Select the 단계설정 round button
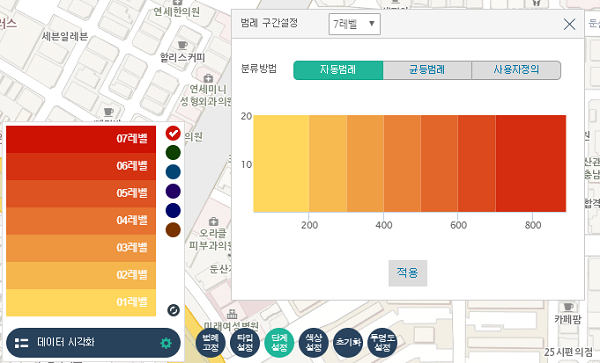Screen dimensions: 600x363 [x=279, y=342]
